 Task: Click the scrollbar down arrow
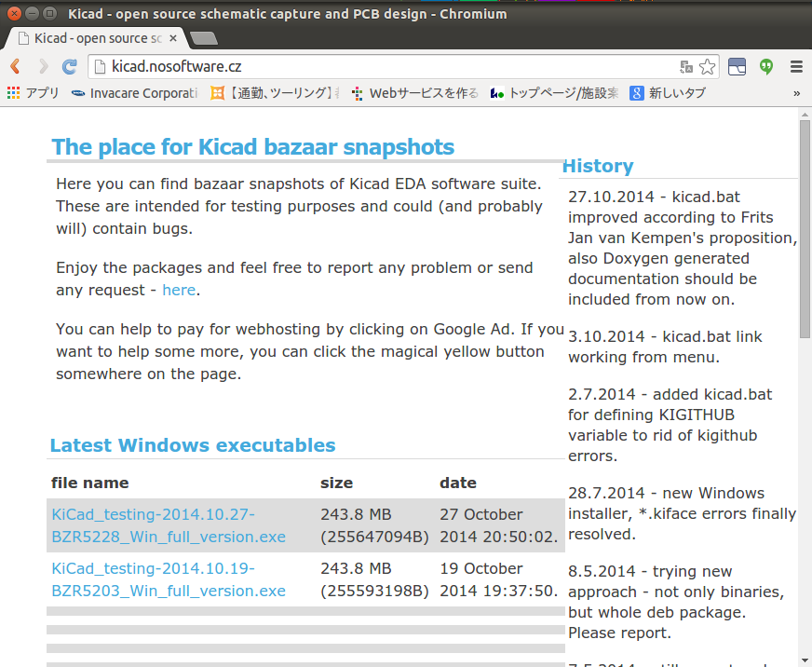pyautogui.click(x=805, y=660)
